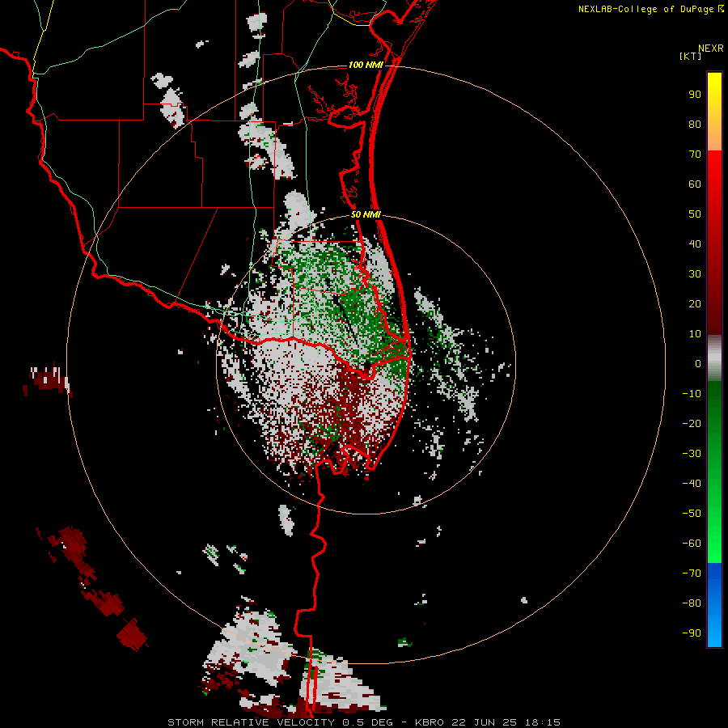Image resolution: width=728 pixels, height=728 pixels.
Task: Click the -40 knot scale value
Action: [692, 484]
